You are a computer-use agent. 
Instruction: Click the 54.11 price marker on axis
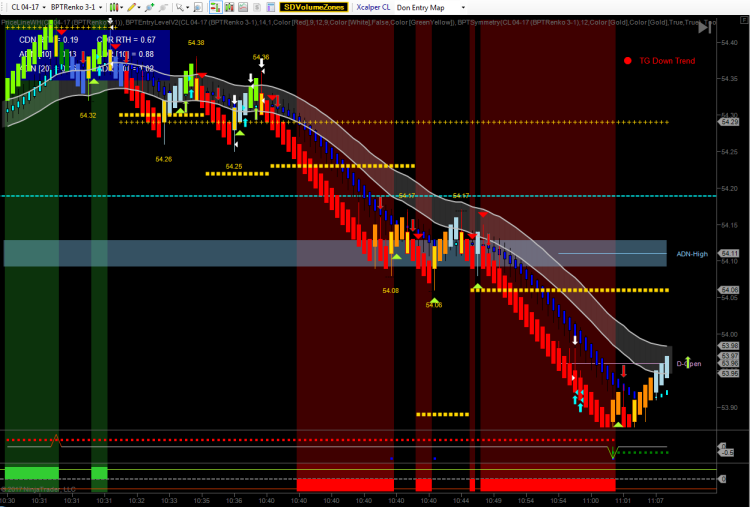[728, 253]
